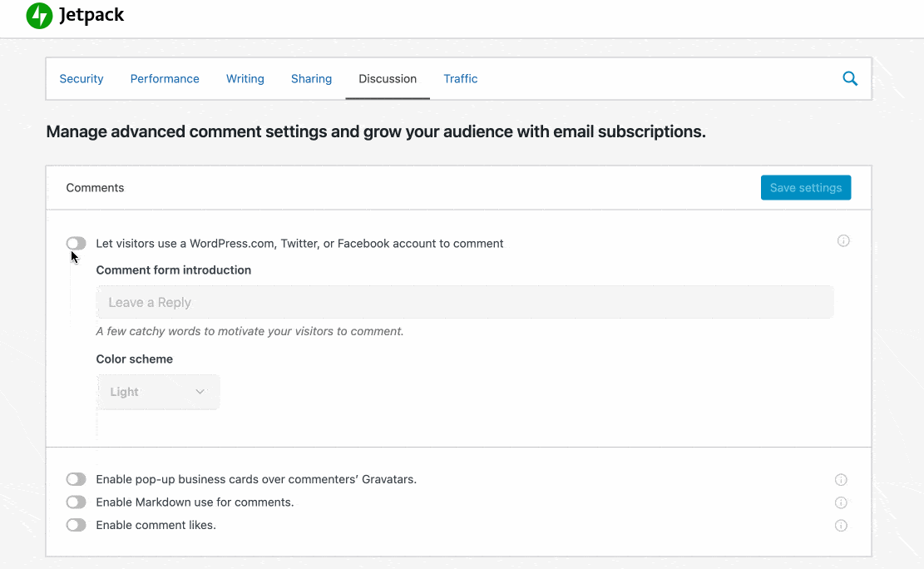Enable pop-up business cards over Gravatars
Viewport: 924px width, 569px height.
(76, 479)
